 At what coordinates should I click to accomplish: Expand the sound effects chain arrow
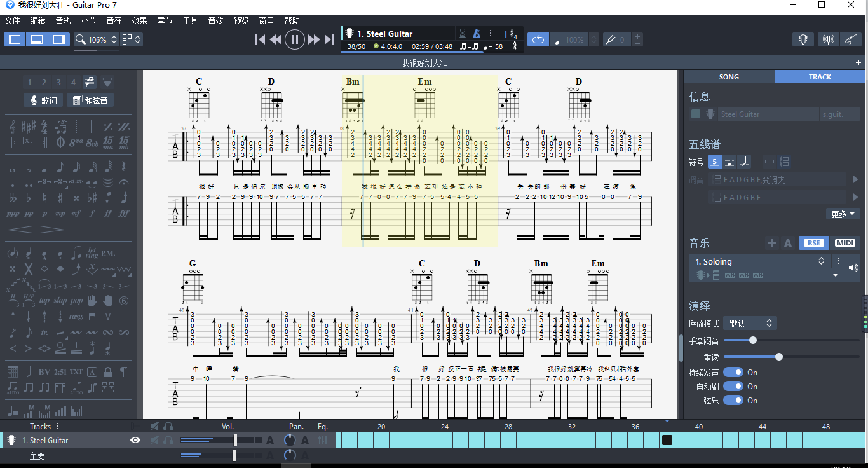coord(836,275)
